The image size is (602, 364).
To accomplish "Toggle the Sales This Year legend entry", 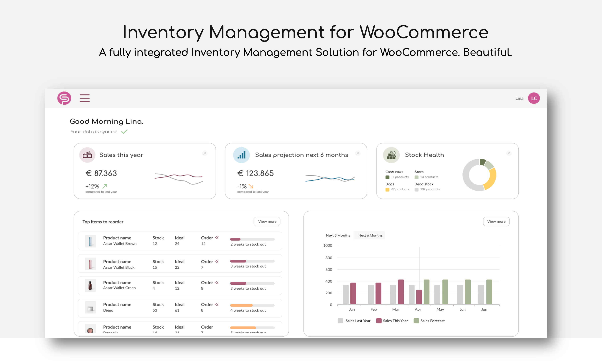I will (392, 321).
